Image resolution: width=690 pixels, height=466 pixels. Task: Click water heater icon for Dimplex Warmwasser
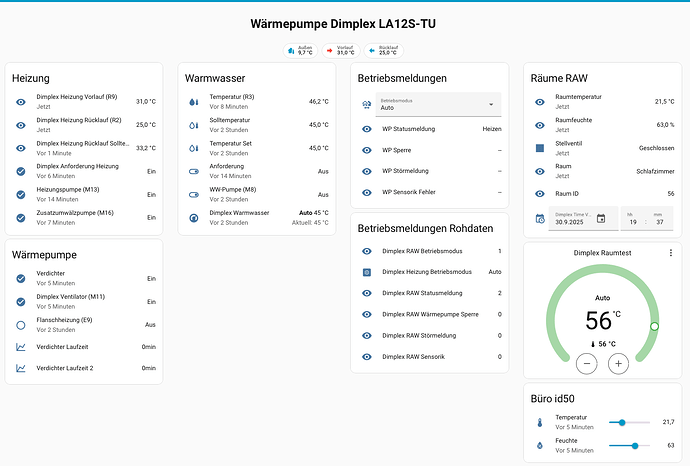[194, 218]
